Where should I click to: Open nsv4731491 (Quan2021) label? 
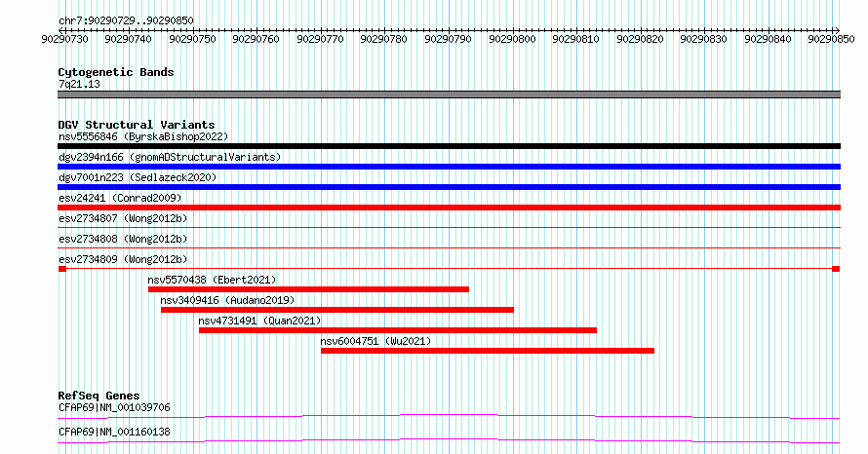click(x=259, y=321)
